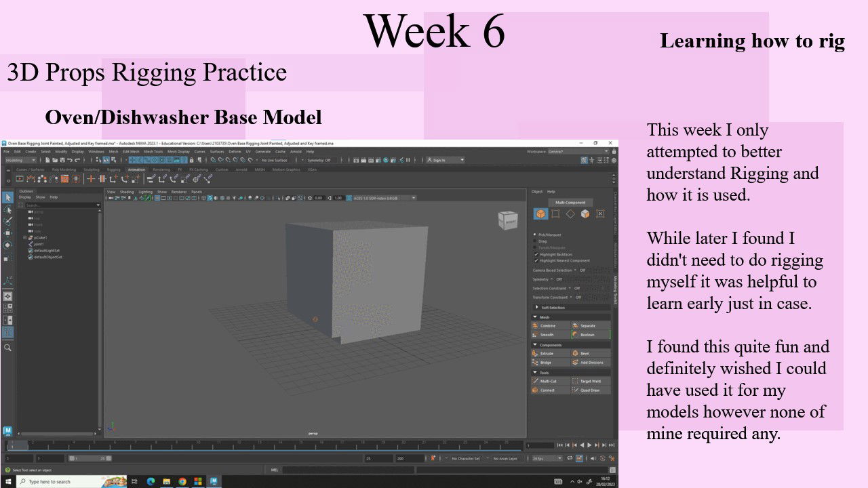Click the view cube in viewport
Viewport: 868px width, 488px height.
point(507,220)
